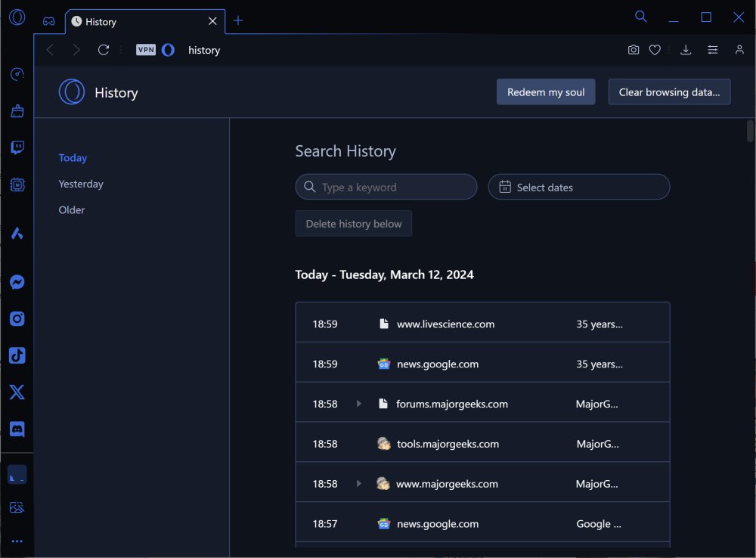The height and width of the screenshot is (558, 756).
Task: Click the 'Google ...' title in 18:57 row
Action: click(598, 524)
